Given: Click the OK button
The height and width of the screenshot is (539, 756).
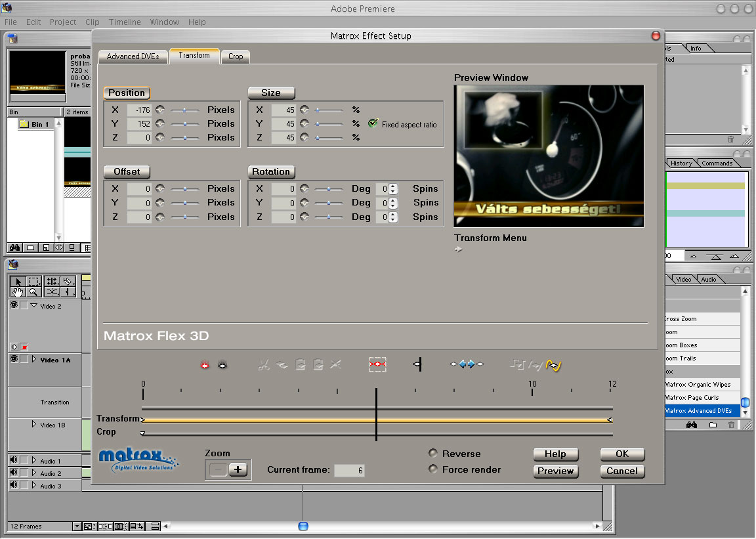Looking at the screenshot, I should pos(622,454).
